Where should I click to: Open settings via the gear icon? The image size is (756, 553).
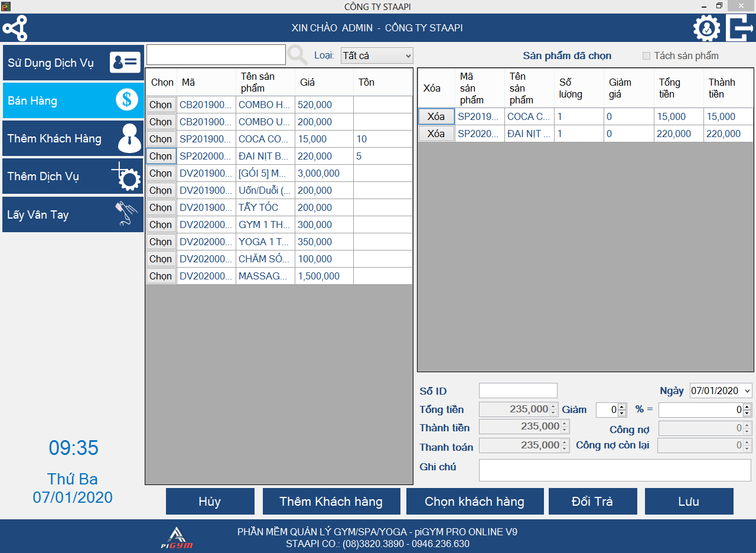pyautogui.click(x=706, y=28)
